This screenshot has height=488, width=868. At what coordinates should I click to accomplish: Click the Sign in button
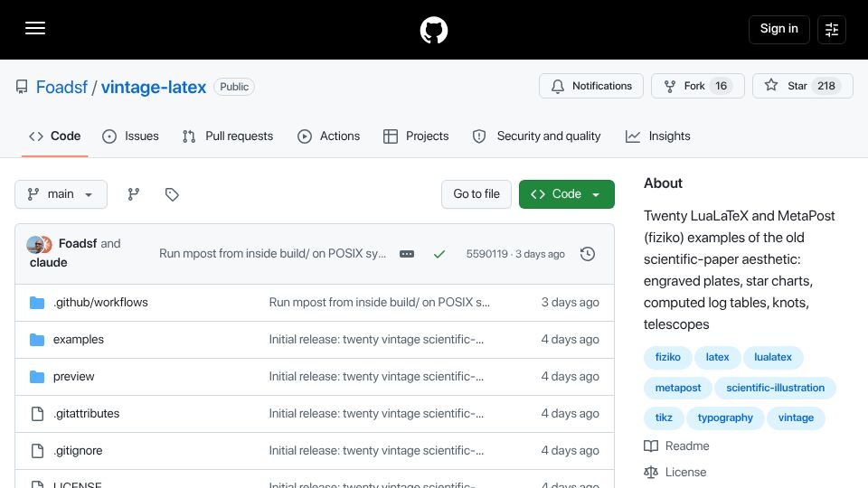click(x=778, y=29)
